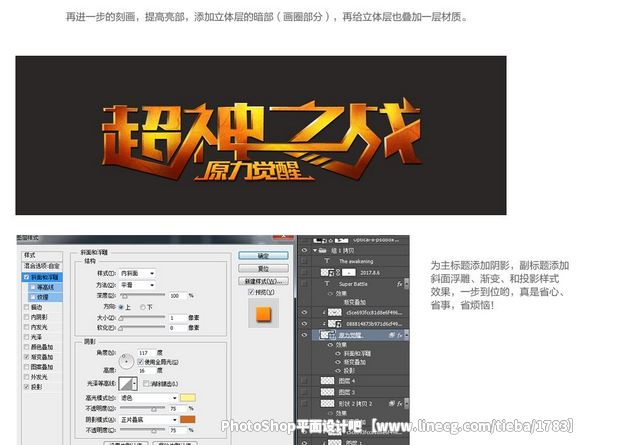This screenshot has width=629, height=445.
Task: Show the 图层 4 layer
Action: pyautogui.click(x=304, y=380)
